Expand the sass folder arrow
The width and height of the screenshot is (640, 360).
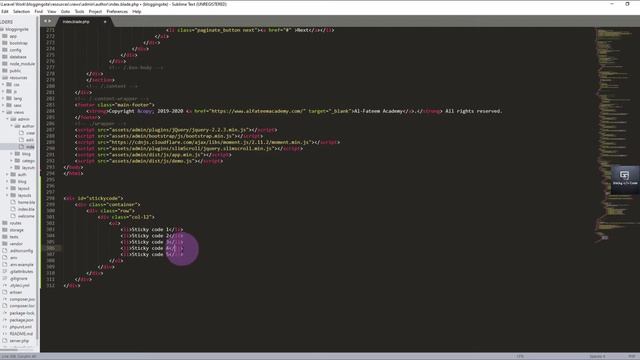point(3,106)
